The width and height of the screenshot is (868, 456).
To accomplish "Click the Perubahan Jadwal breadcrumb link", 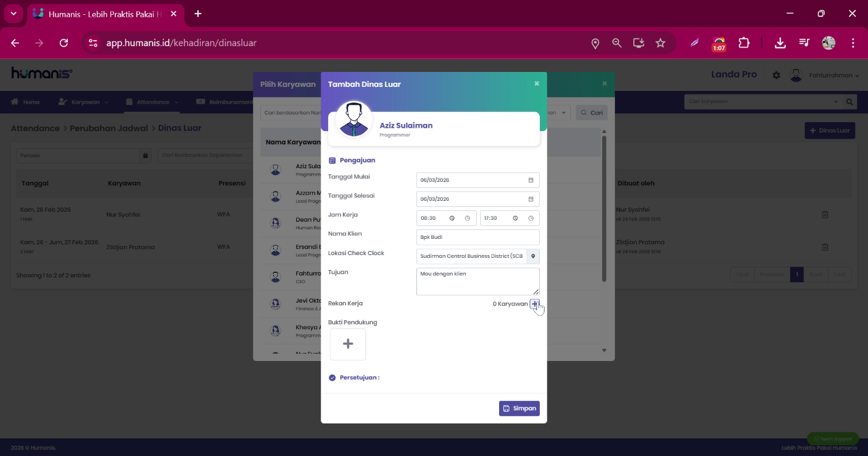I will coord(109,128).
